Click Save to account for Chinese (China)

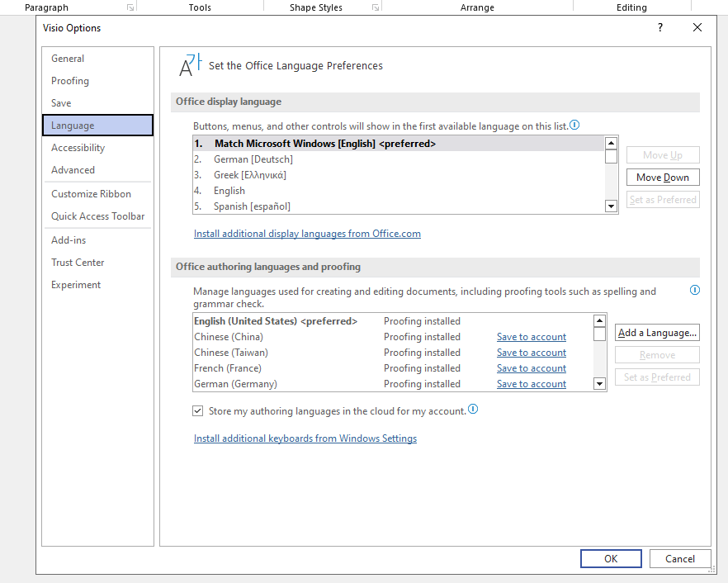(532, 337)
